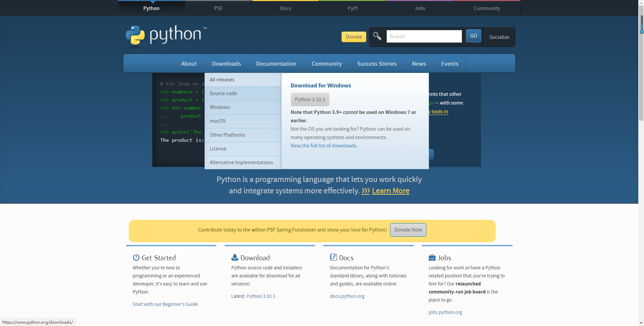This screenshot has height=326, width=644.
Task: Open Start with our Beginner's Guide link
Action: (165, 304)
